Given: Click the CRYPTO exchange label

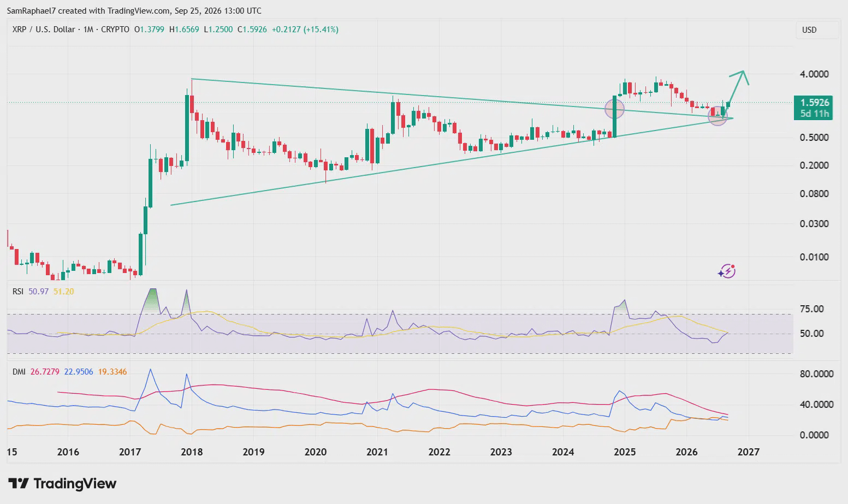Looking at the screenshot, I should click(116, 29).
